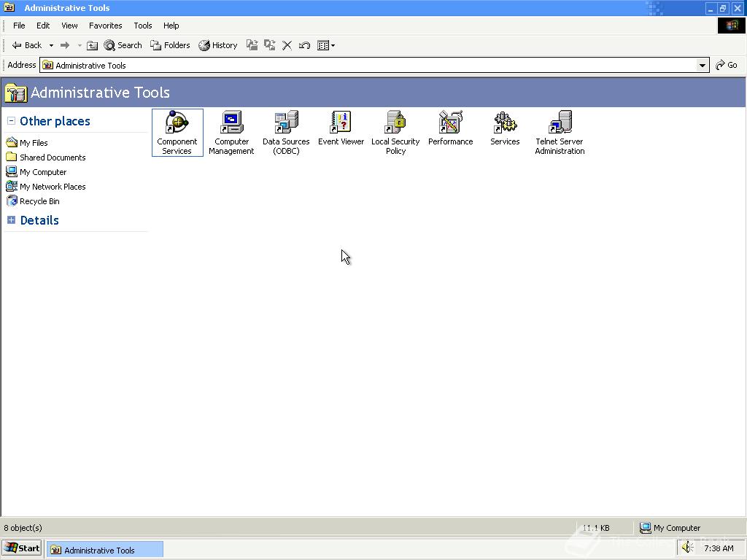The image size is (747, 560).
Task: Click the Copy To toolbar icon
Action: [x=270, y=45]
